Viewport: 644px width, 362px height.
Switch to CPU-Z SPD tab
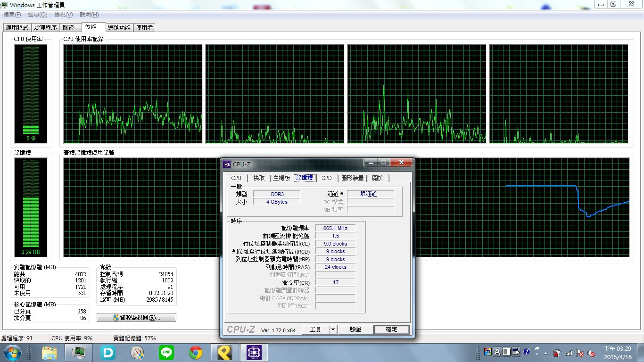tap(327, 178)
